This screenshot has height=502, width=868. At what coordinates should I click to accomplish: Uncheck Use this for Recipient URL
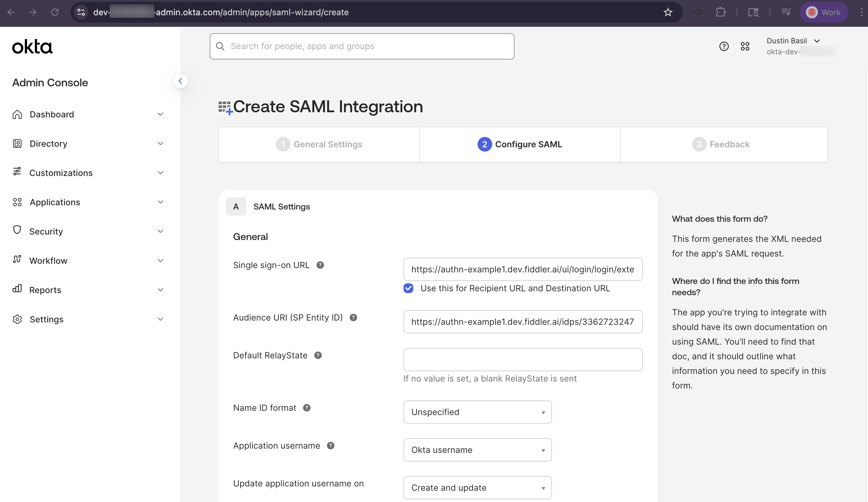click(408, 288)
